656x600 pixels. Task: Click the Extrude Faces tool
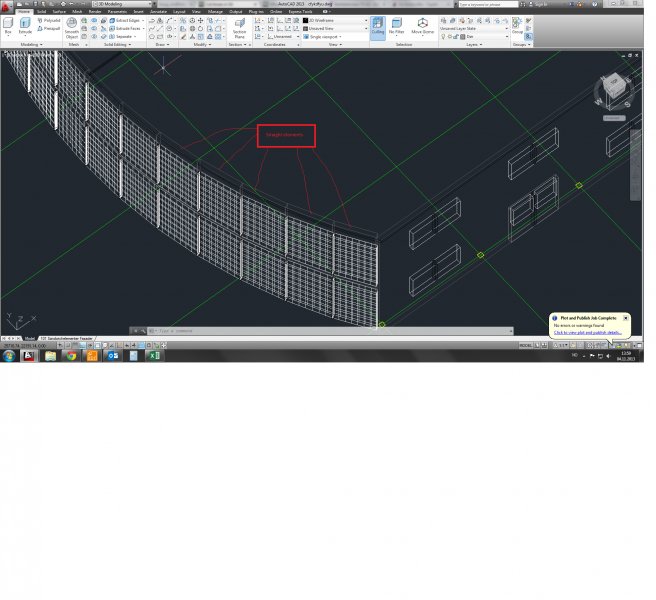coord(125,28)
